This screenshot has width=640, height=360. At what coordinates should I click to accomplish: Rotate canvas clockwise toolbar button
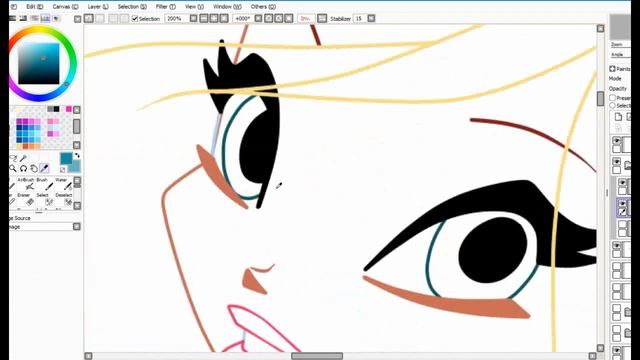click(x=279, y=18)
